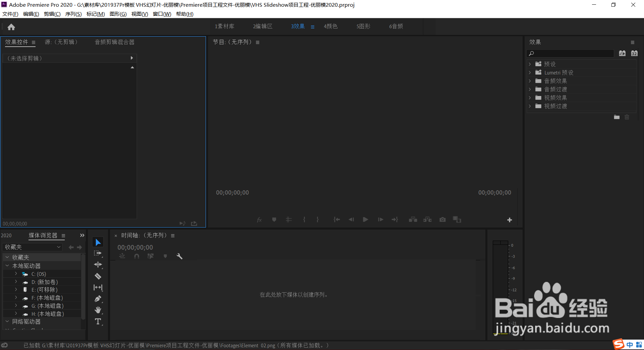Viewport: 644px width, 350px height.
Task: Open the Effects panel hamburger menu
Action: (632, 43)
